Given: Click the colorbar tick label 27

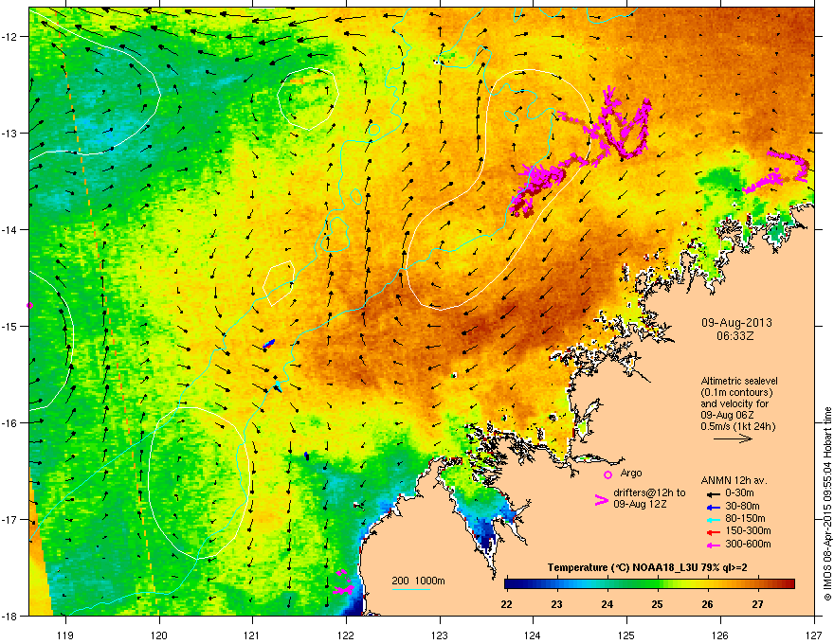Looking at the screenshot, I should (x=757, y=604).
